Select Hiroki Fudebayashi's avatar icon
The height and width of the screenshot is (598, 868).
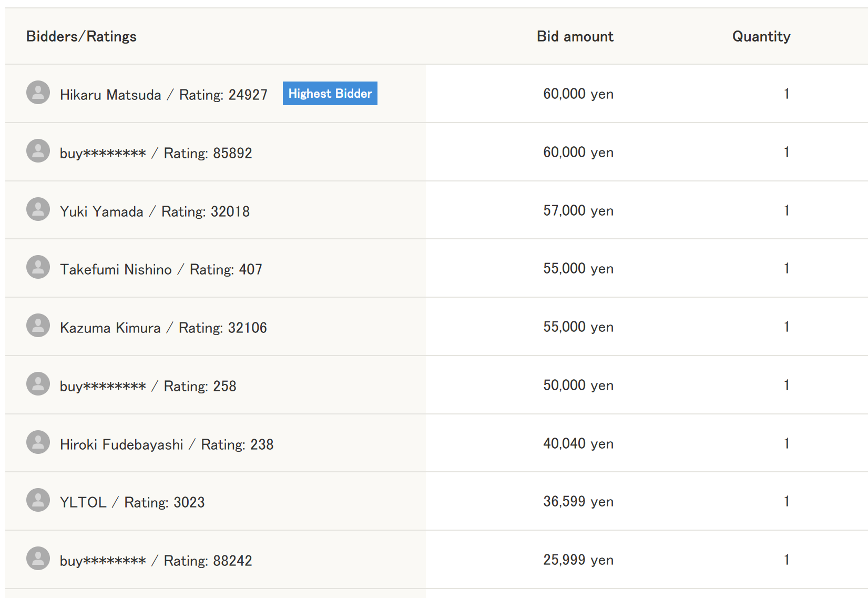coord(38,442)
